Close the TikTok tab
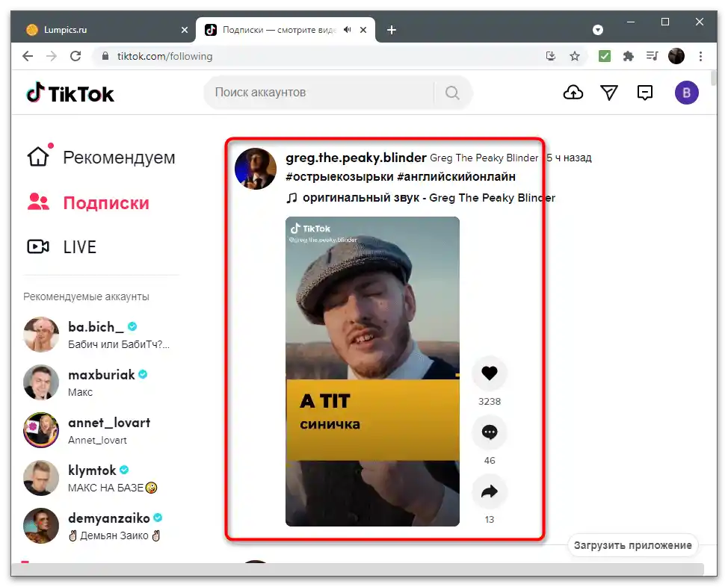Screen dimensions: 728x587 [363, 30]
